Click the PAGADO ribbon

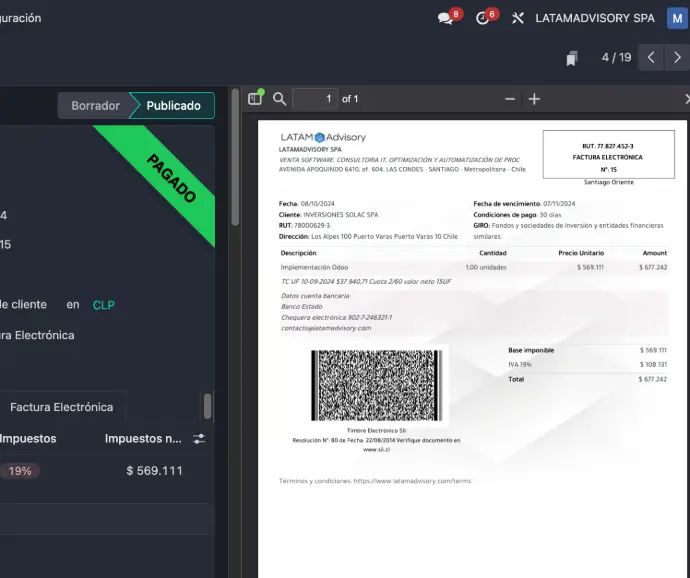pos(172,177)
